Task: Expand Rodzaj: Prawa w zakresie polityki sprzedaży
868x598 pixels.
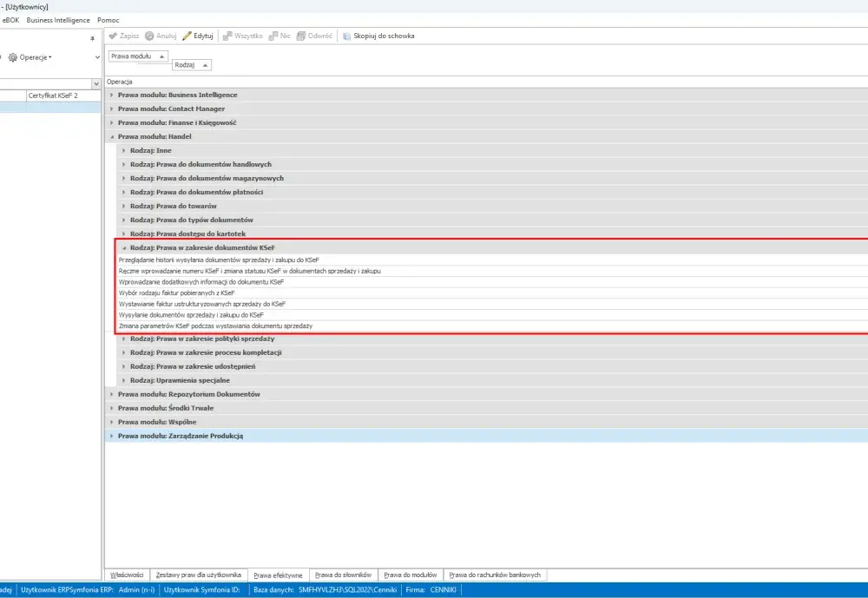Action: [x=123, y=338]
